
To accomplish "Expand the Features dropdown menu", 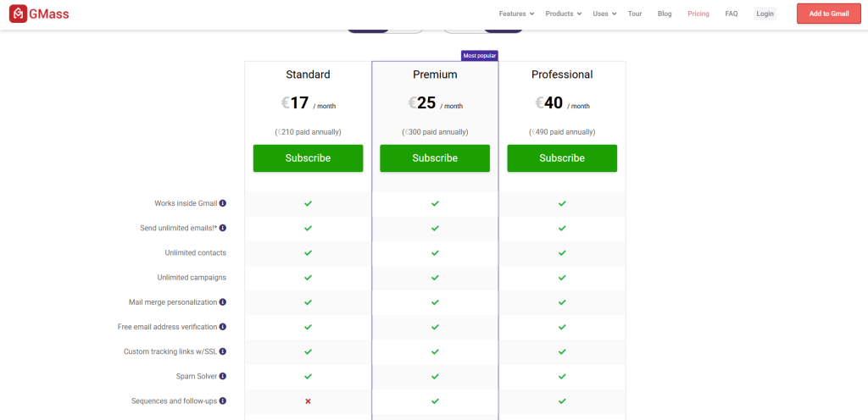I will pyautogui.click(x=516, y=14).
